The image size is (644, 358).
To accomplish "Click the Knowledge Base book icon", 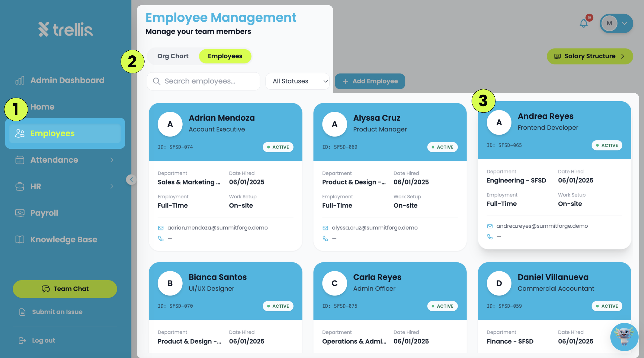I will [x=20, y=240].
